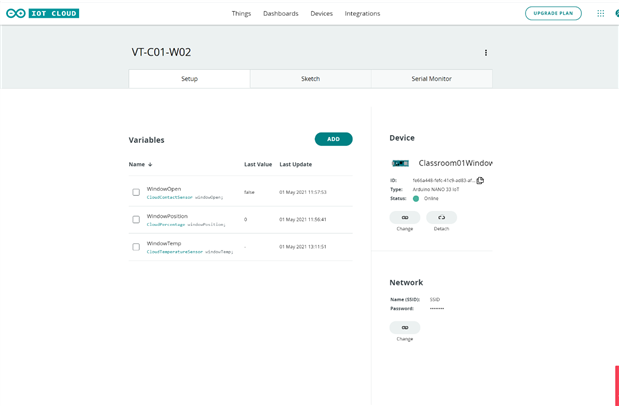619x406 pixels.
Task: Open the apps grid menu icon
Action: 600,13
